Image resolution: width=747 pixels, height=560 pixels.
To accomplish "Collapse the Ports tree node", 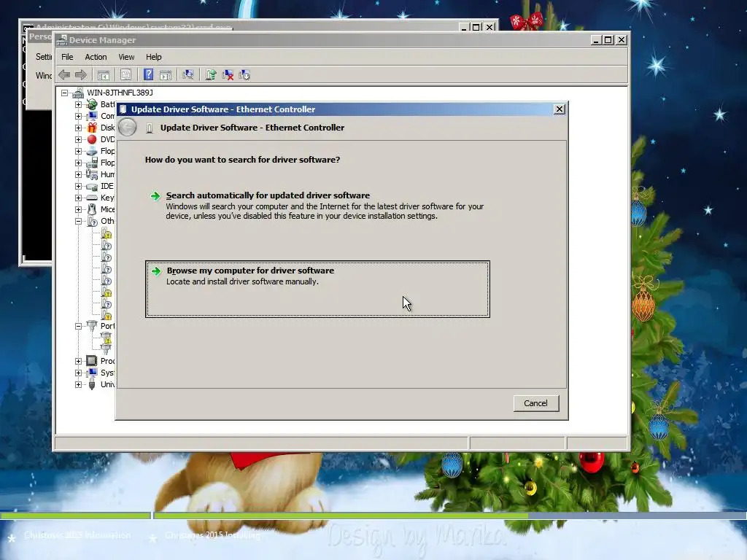I will tap(78, 326).
